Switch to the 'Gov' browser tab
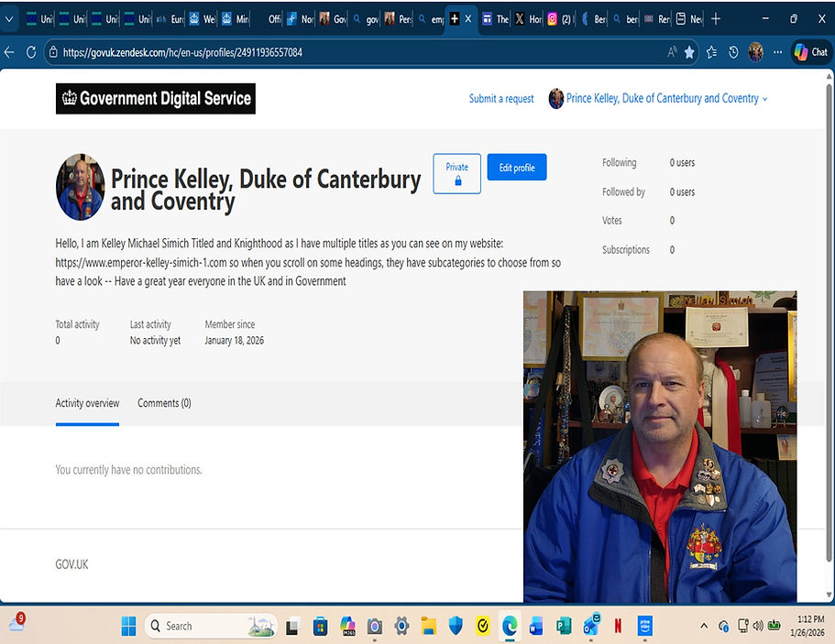Viewport: 835px width, 644px height. (333, 19)
